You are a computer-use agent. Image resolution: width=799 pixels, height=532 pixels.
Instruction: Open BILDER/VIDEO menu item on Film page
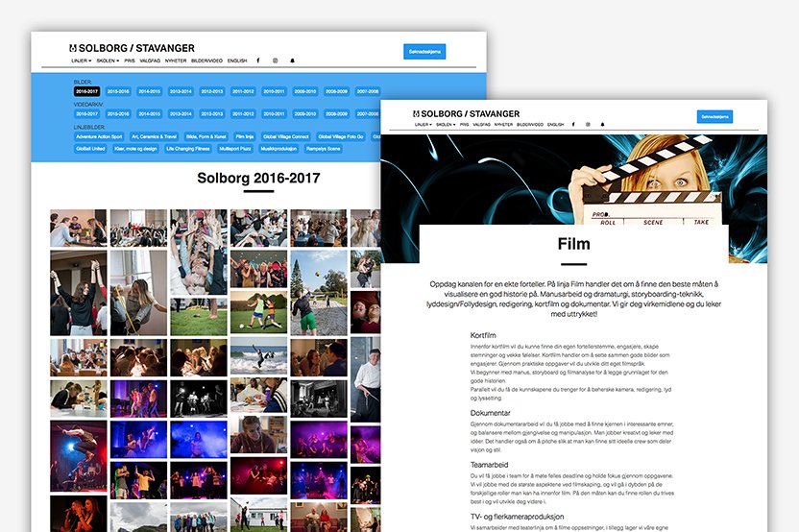530,124
